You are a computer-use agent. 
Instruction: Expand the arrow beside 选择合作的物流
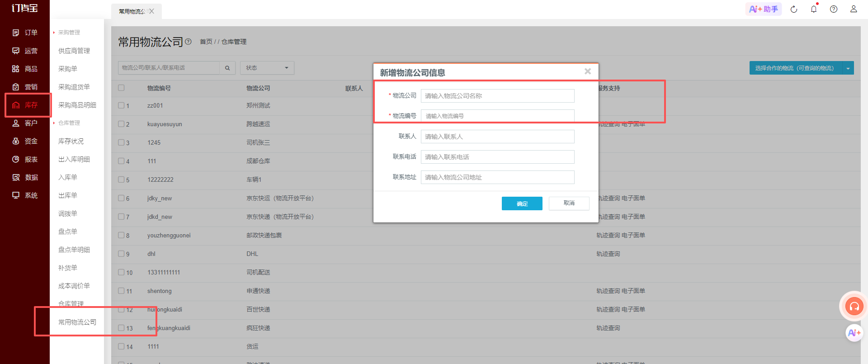848,68
